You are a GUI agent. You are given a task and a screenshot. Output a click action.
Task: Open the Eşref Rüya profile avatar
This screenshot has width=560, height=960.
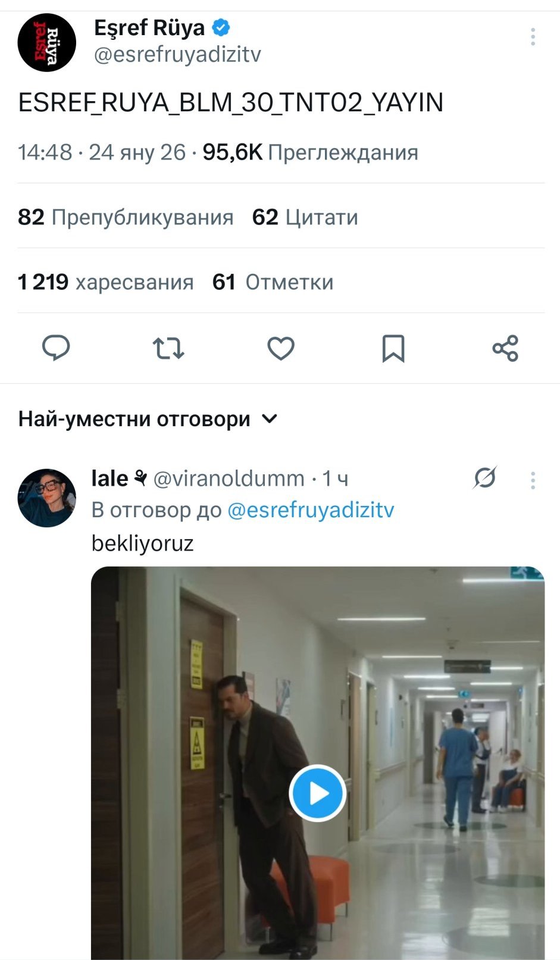pos(47,43)
